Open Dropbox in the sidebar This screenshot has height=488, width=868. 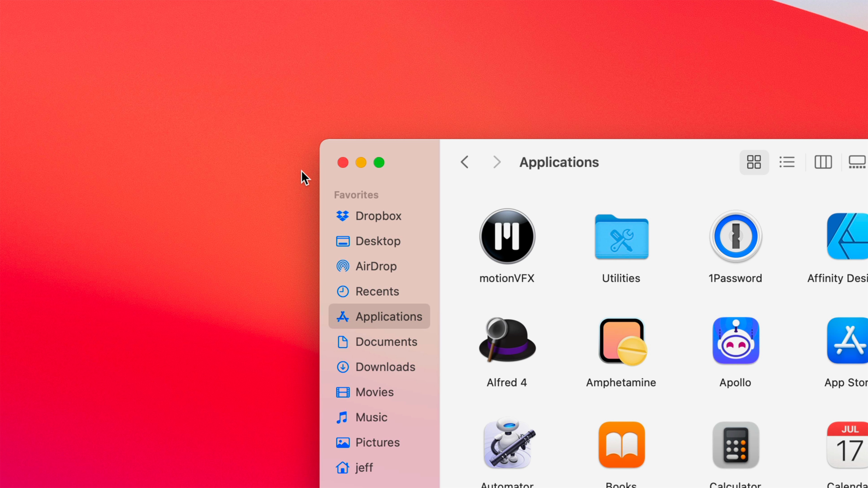[x=379, y=216]
